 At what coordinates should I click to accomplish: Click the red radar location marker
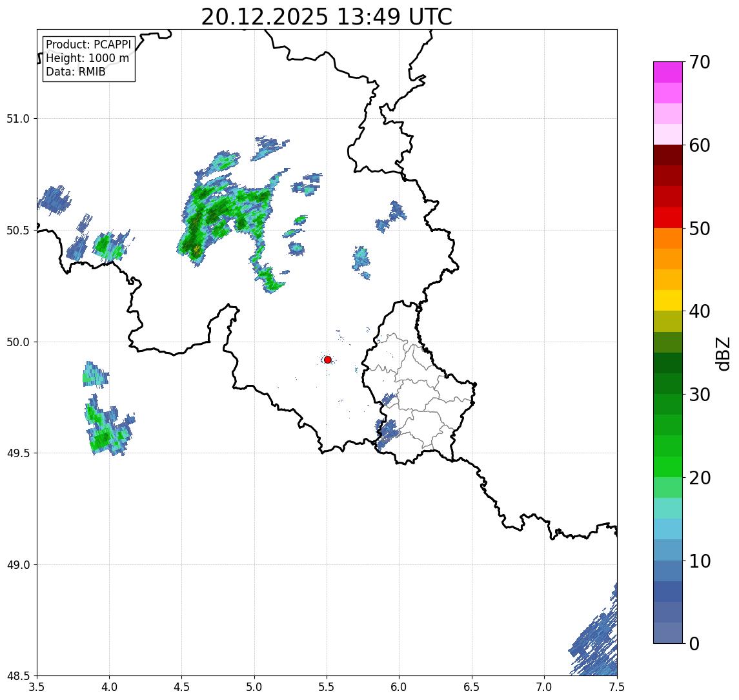point(328,360)
